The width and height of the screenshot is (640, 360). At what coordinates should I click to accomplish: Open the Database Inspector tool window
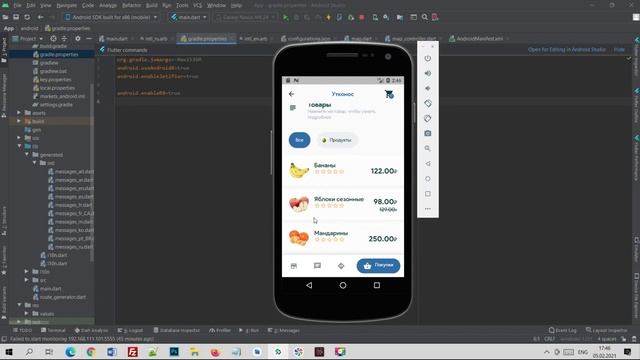177,330
